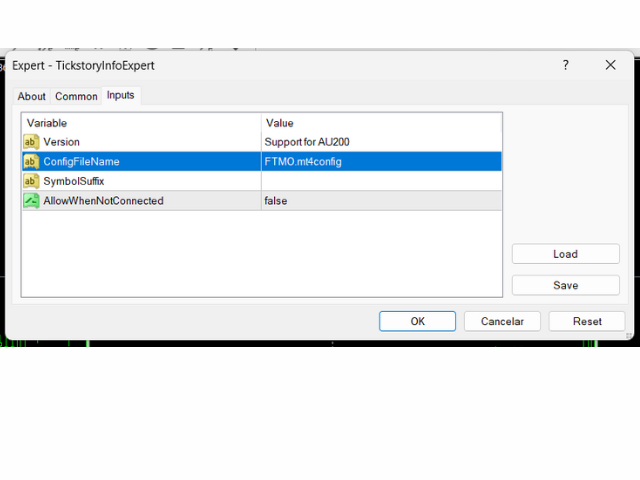Click the AllowWhenNotConnected boolean icon
This screenshot has height=480, width=640.
[31, 201]
